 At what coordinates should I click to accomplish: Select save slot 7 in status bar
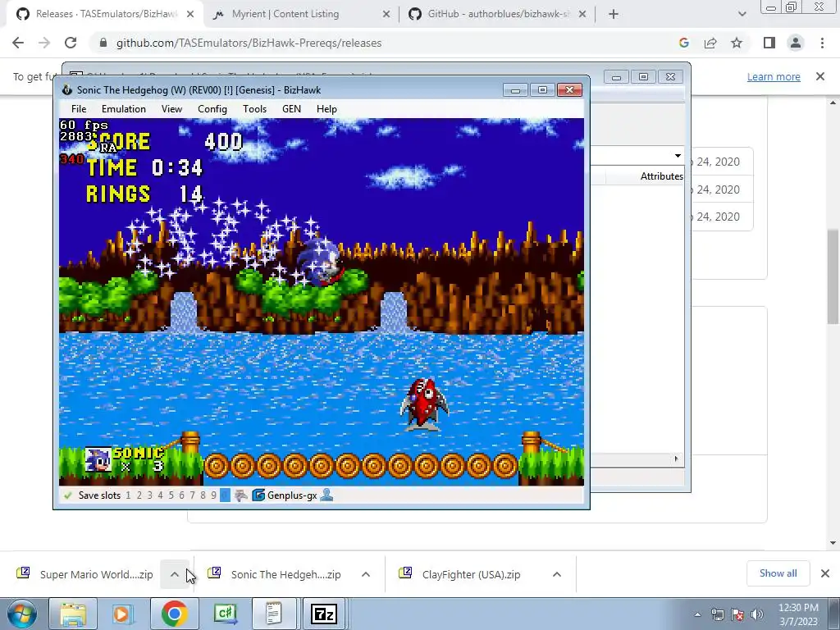(192, 495)
